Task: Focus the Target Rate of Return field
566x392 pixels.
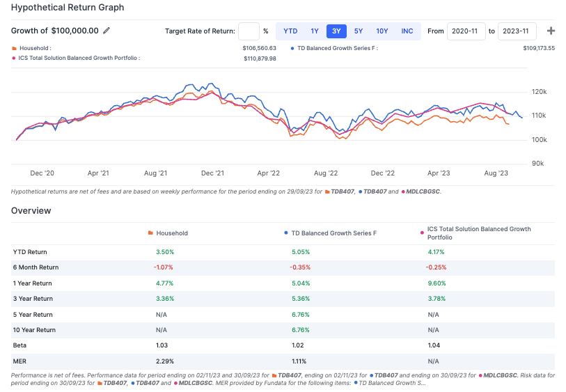Action: tap(249, 31)
